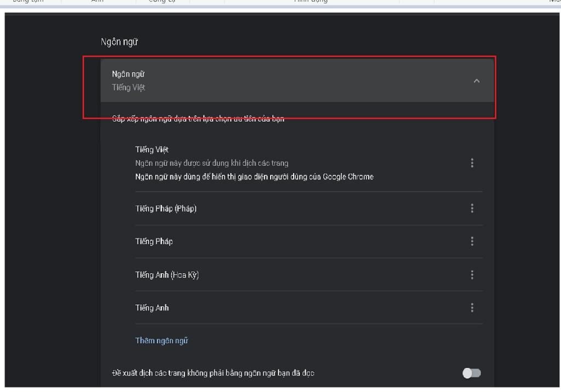Viewport: 561px width, 392px height.
Task: Open three-dot menu for plain Tiếng Pháp row
Action: point(472,241)
